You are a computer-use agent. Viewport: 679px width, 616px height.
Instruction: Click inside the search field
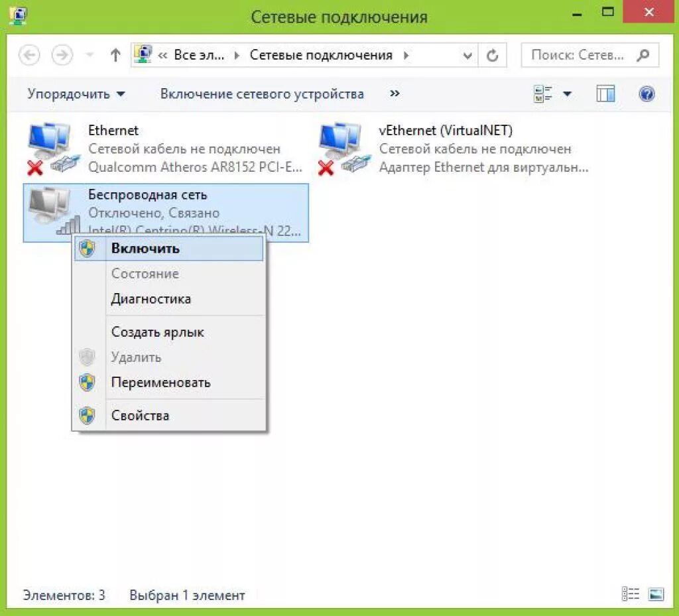coord(577,55)
